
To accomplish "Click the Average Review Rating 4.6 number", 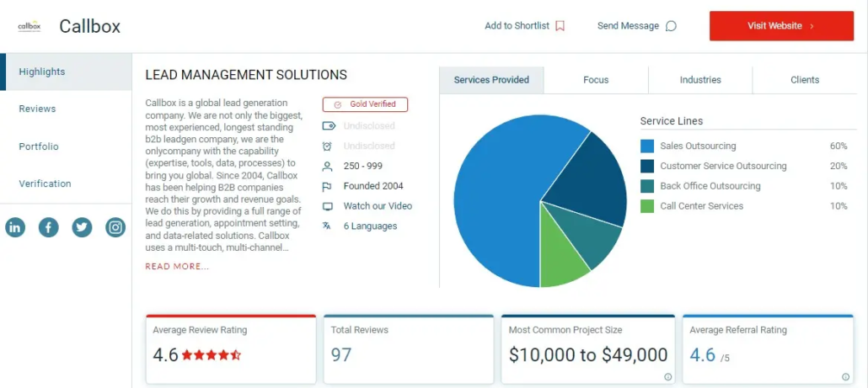I will (165, 355).
